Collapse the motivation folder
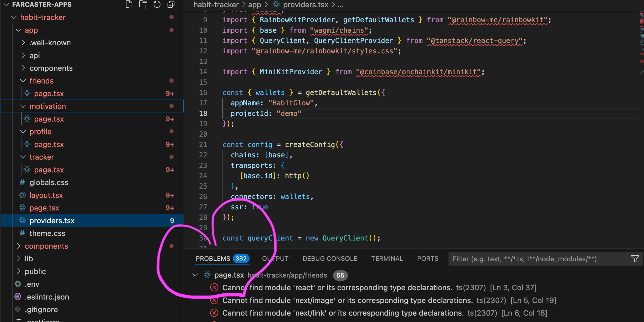Screen dimensions: 644x322 (x=23, y=106)
